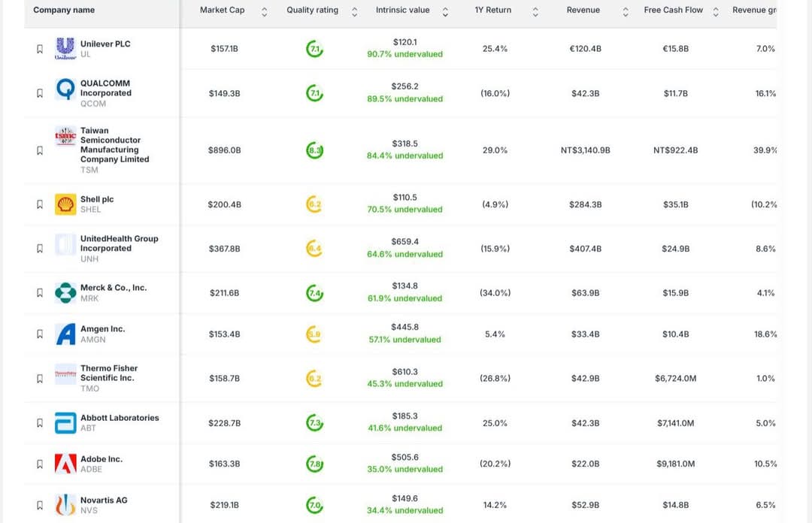Bookmark the Merck & Co. row
The width and height of the screenshot is (812, 523).
click(x=40, y=292)
